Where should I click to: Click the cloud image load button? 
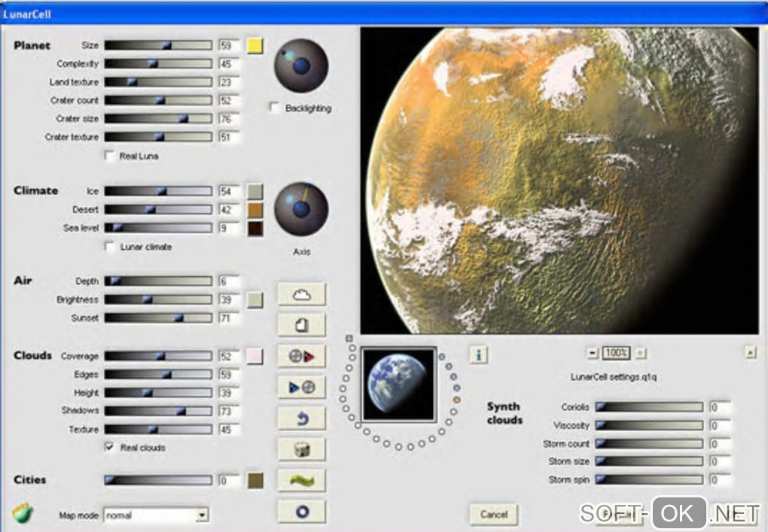(301, 294)
